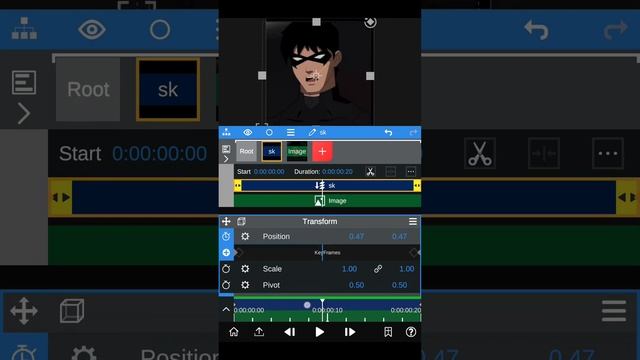The image size is (640, 360).
Task: Select the move transform tool icon
Action: (226, 221)
